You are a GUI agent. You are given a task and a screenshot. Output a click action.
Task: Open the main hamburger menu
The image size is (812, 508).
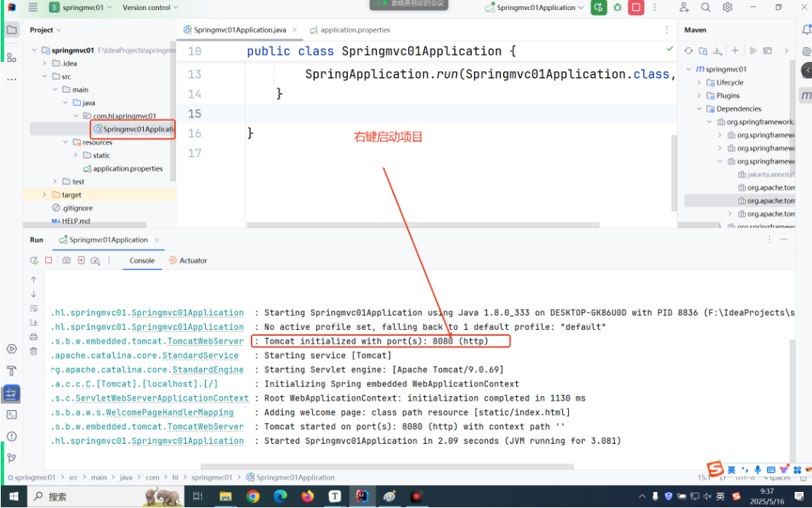(33, 7)
